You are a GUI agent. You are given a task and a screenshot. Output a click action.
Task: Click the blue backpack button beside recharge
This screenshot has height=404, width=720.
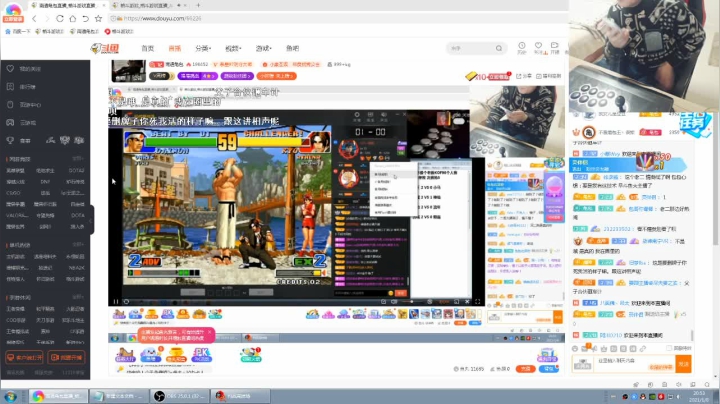[549, 369]
